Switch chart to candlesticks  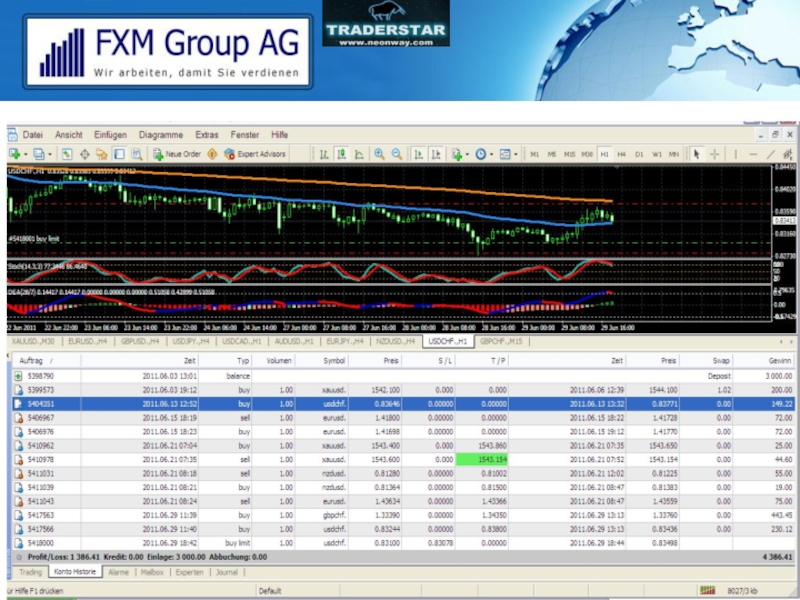pyautogui.click(x=341, y=154)
